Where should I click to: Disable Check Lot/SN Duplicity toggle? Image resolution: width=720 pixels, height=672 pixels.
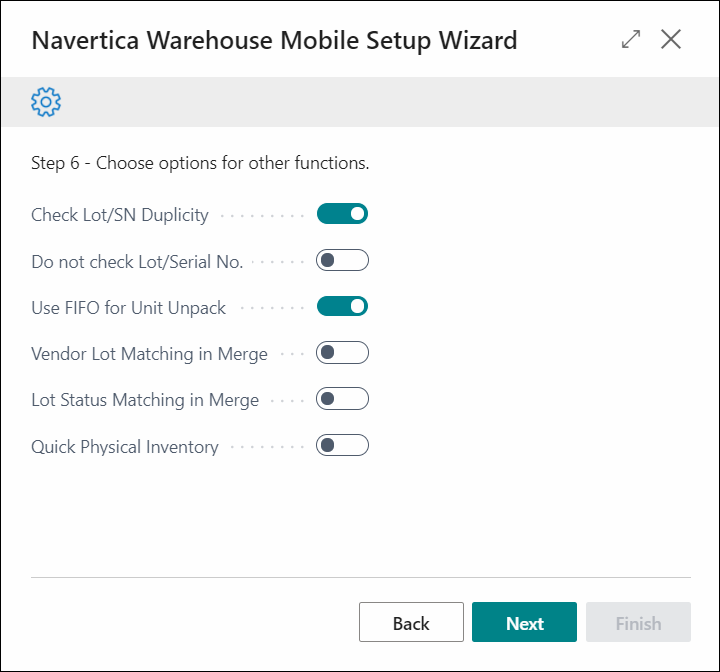click(342, 214)
